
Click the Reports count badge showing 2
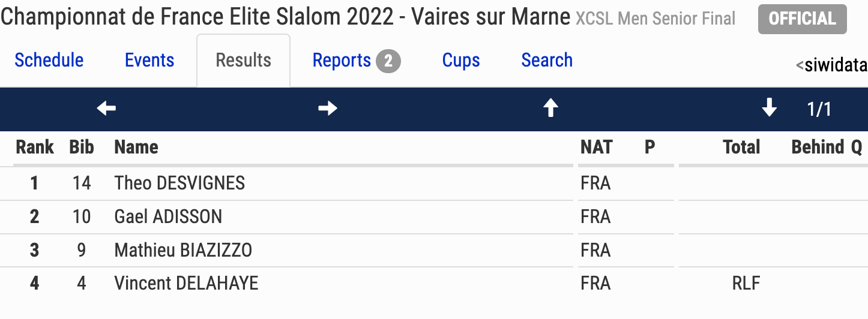(388, 61)
